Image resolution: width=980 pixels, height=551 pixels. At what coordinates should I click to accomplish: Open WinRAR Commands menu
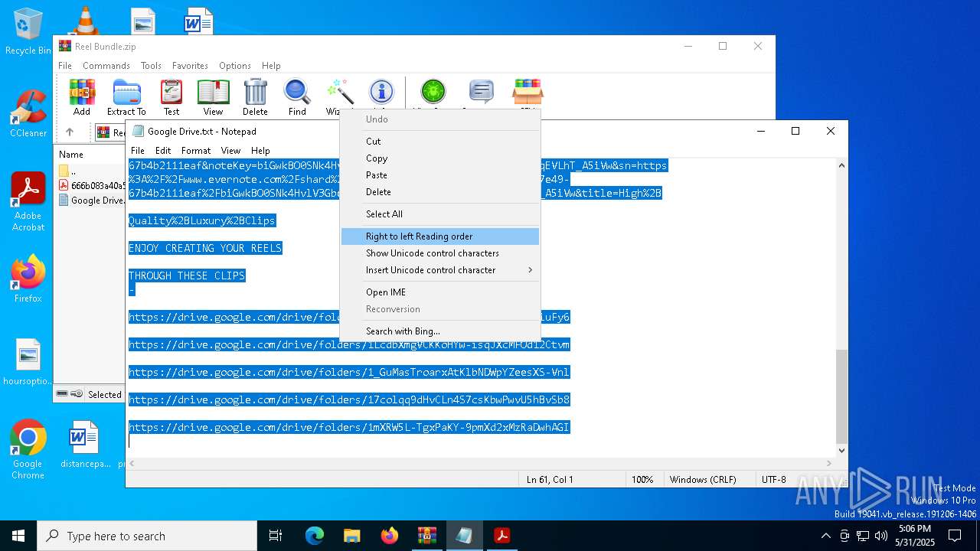(106, 66)
